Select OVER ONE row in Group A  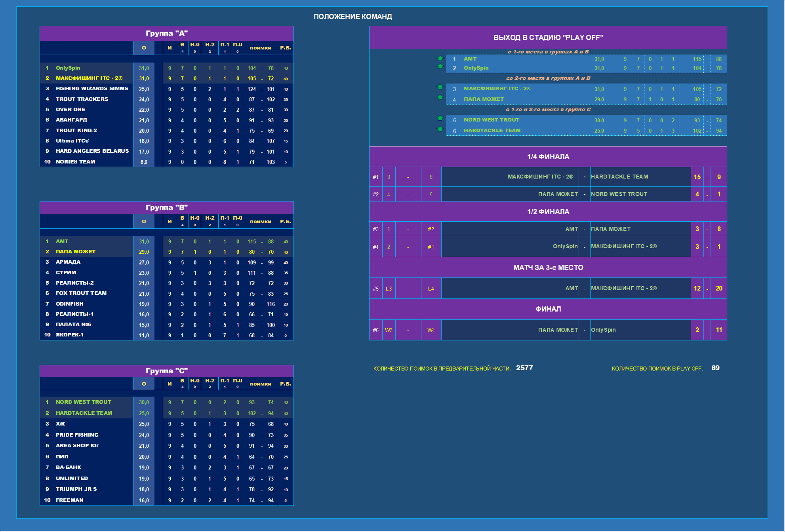(167, 110)
